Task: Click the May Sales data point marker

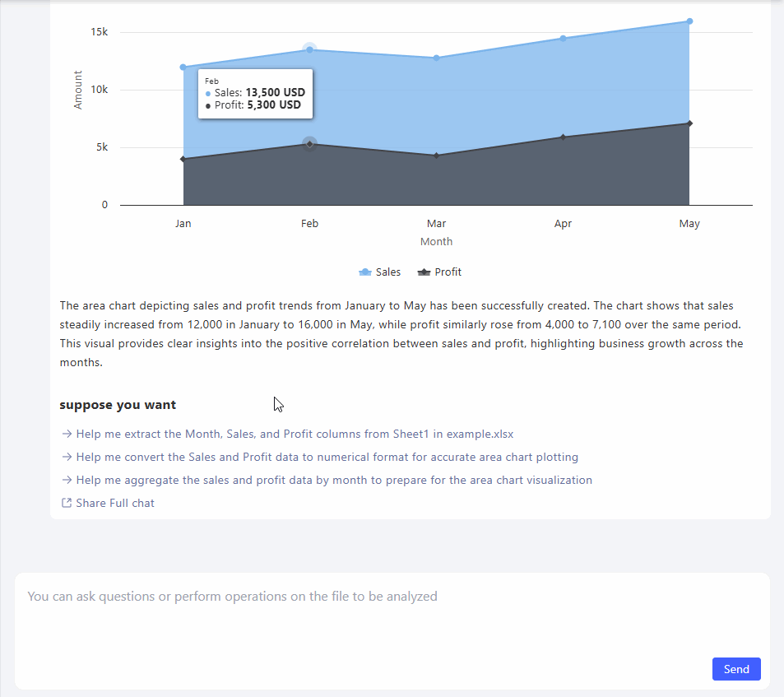Action: tap(689, 21)
